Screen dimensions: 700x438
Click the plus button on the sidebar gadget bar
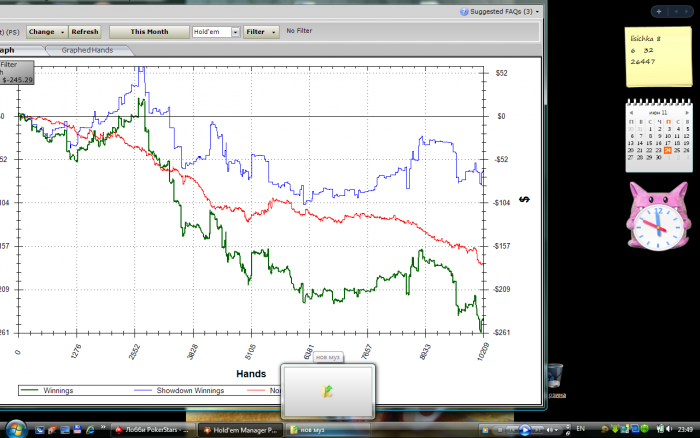tap(659, 12)
